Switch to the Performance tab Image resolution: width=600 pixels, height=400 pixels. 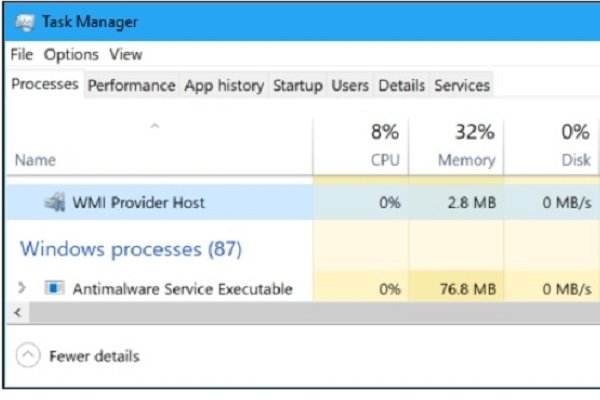131,85
